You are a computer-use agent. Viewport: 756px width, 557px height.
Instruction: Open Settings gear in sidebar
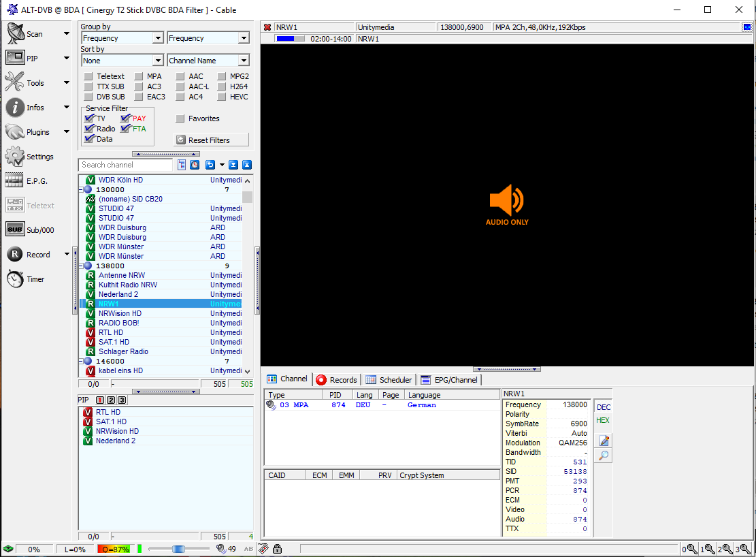15,156
